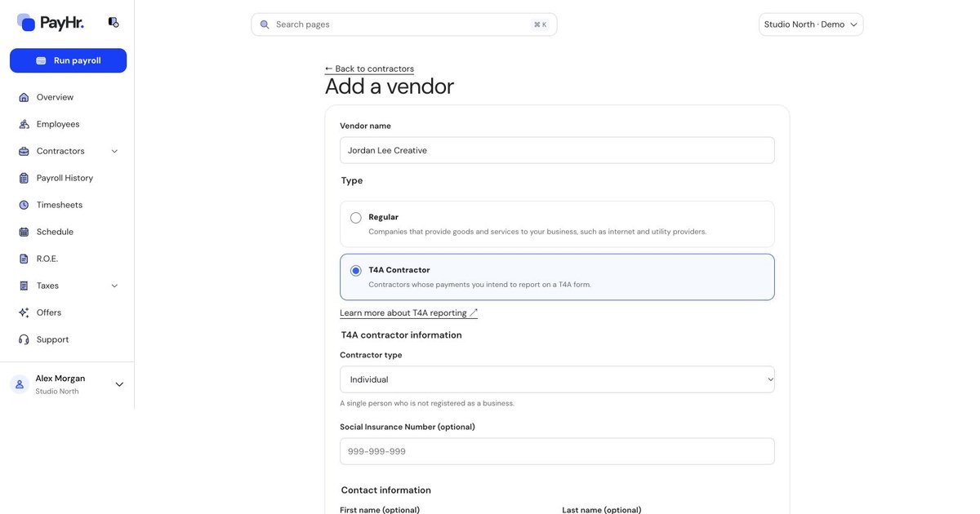Open Alex Morgan account menu chevron
Image resolution: width=980 pixels, height=514 pixels.
119,384
